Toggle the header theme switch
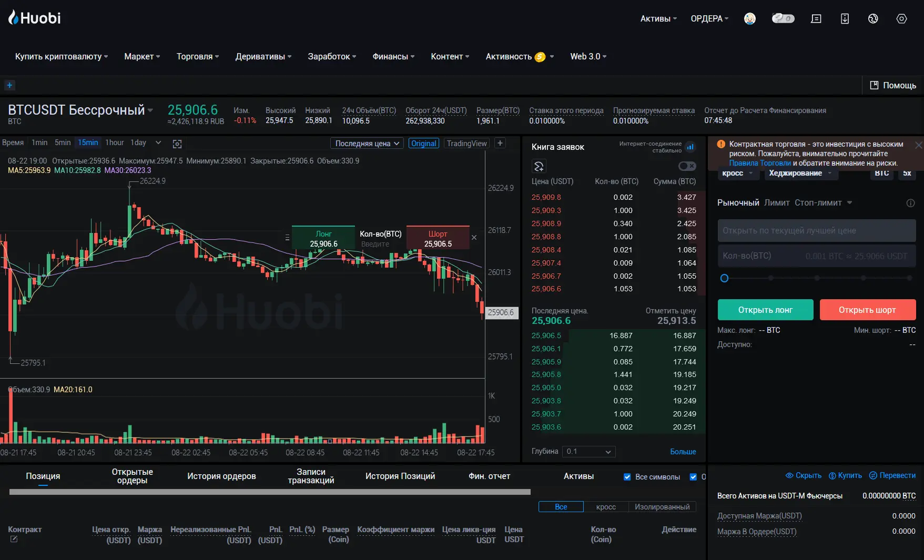This screenshot has height=560, width=924. coord(783,18)
